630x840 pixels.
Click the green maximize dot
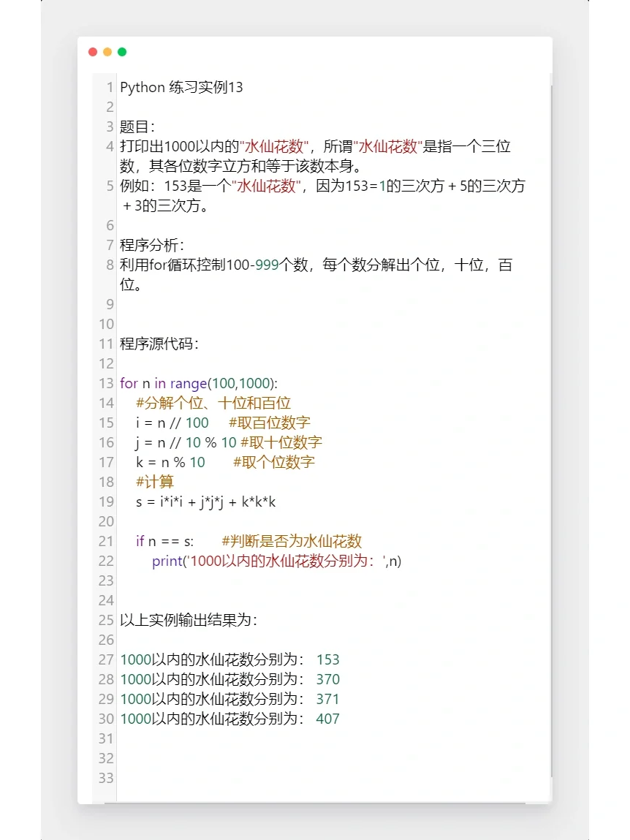click(122, 52)
